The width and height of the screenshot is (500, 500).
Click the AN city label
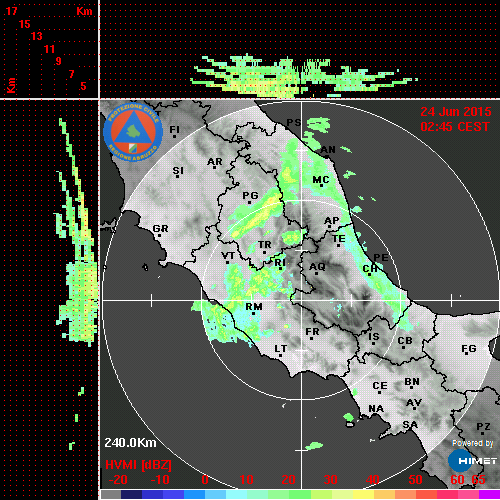(x=328, y=150)
